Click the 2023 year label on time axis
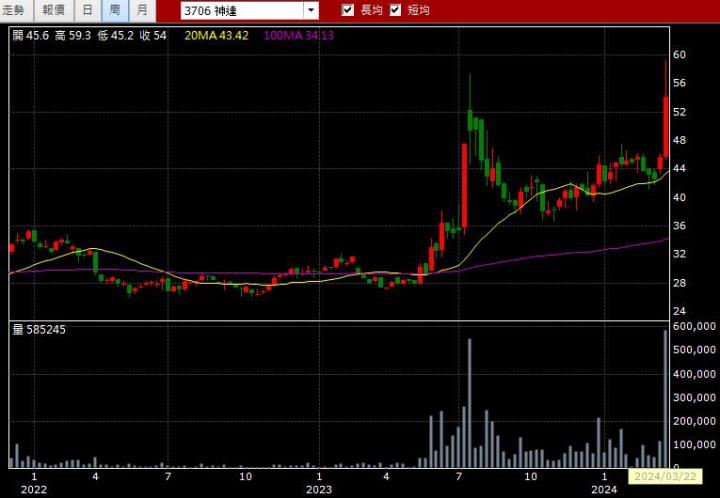The image size is (720, 498). point(318,489)
